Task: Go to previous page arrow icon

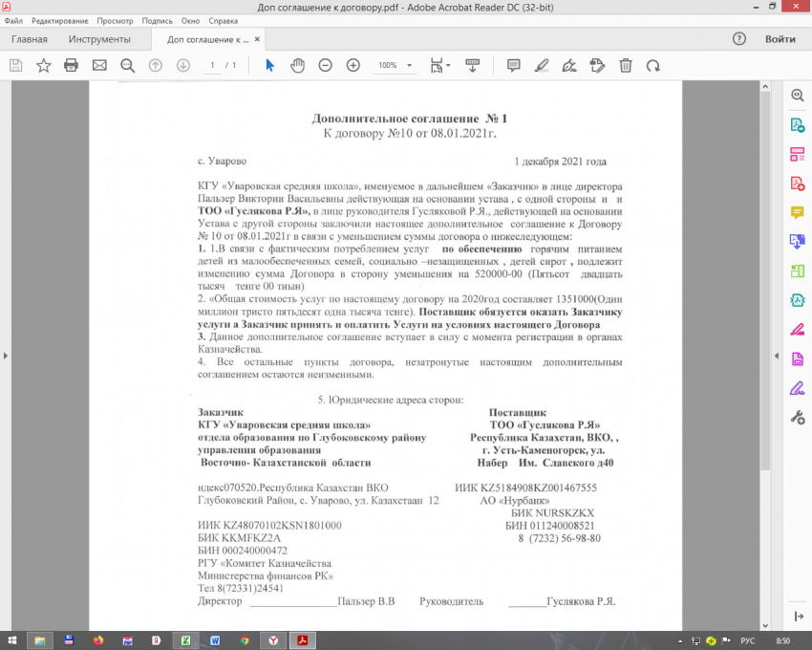Action: [156, 66]
